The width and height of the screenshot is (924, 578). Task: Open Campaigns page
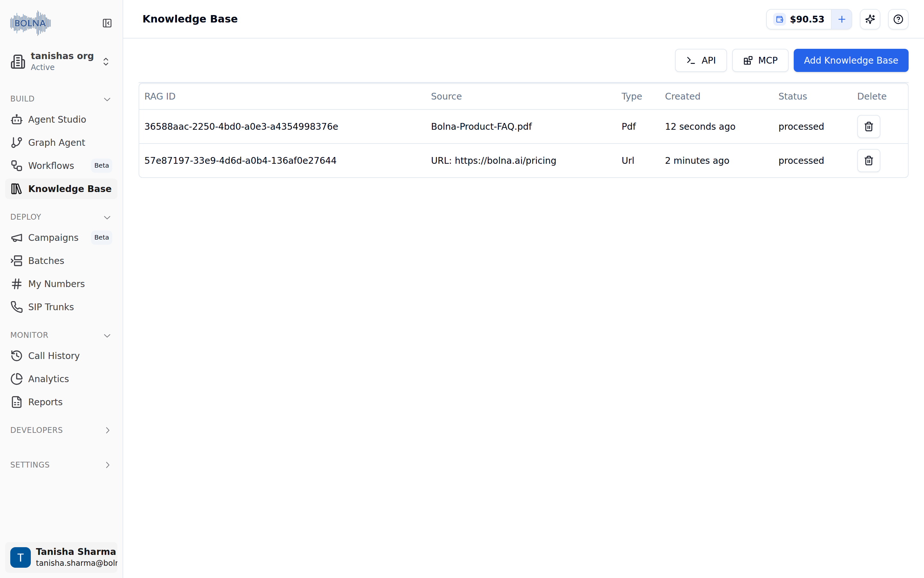[x=61, y=238]
